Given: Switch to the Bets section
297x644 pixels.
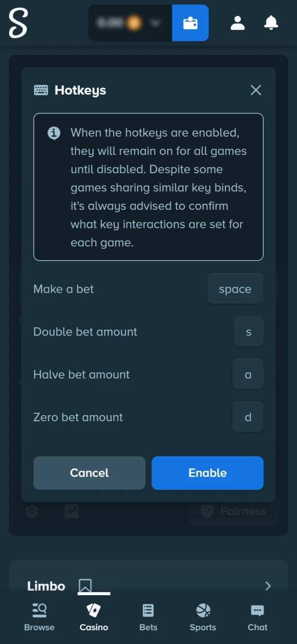Looking at the screenshot, I should point(148,616).
